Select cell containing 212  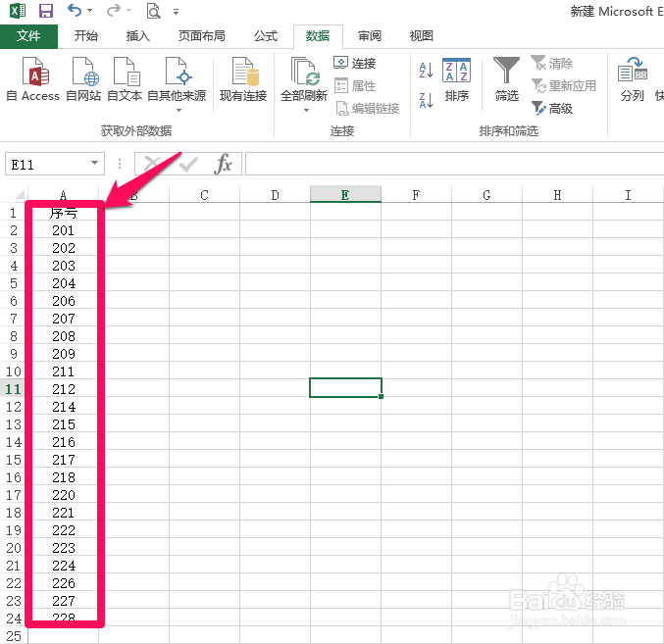coord(63,389)
